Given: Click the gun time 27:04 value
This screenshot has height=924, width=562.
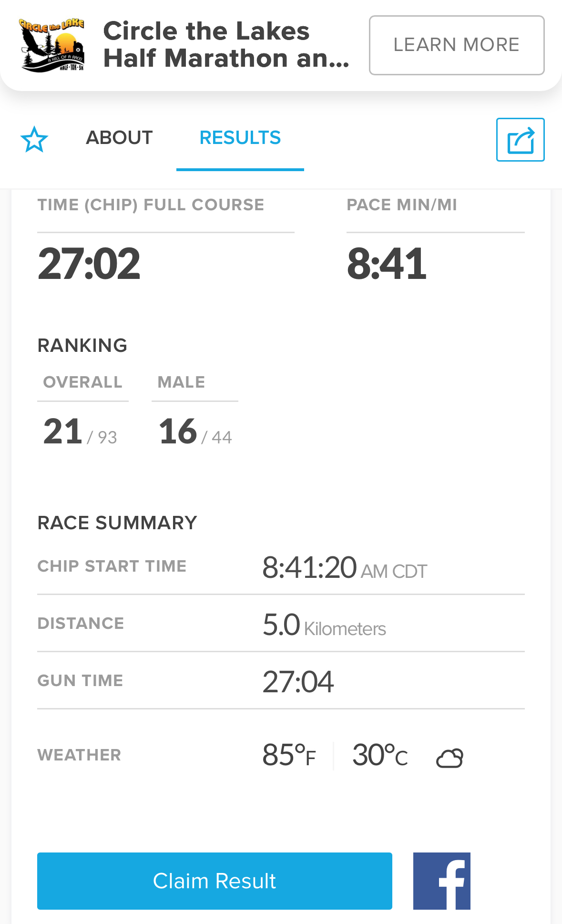Looking at the screenshot, I should (x=298, y=682).
